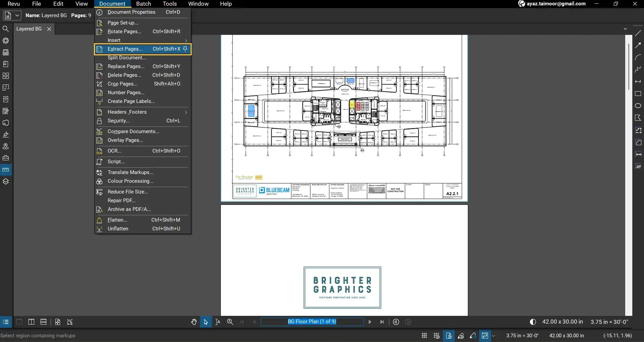Toggle the Dimmer half-circle icon

[x=533, y=322]
